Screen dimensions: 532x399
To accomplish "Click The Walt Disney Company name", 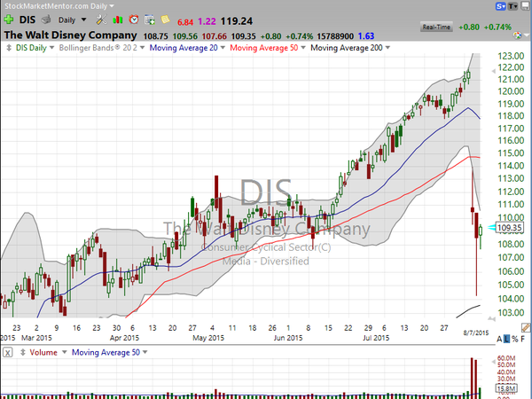I will point(70,35).
